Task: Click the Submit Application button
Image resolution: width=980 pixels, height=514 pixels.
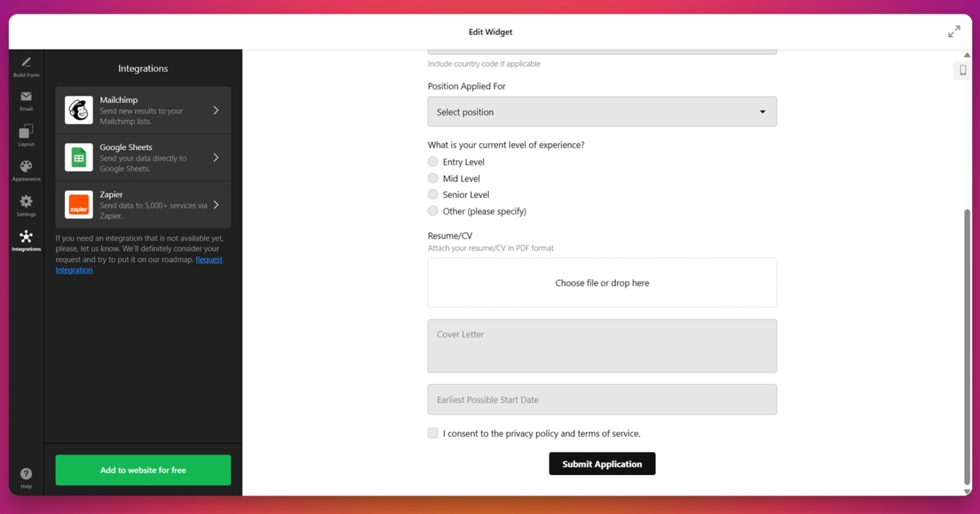Action: [602, 464]
